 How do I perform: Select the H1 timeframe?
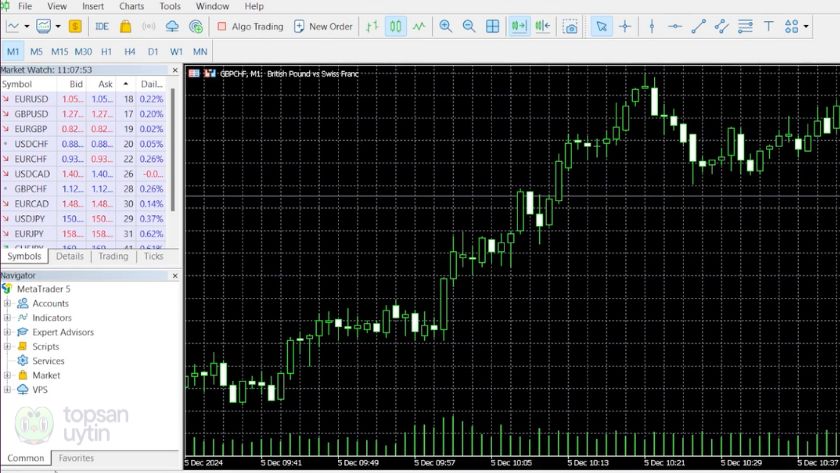pos(107,51)
